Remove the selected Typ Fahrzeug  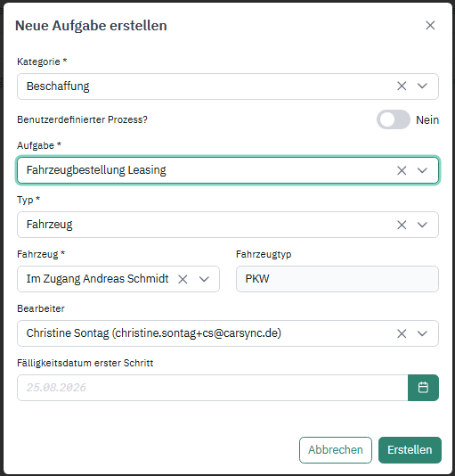[x=402, y=225]
